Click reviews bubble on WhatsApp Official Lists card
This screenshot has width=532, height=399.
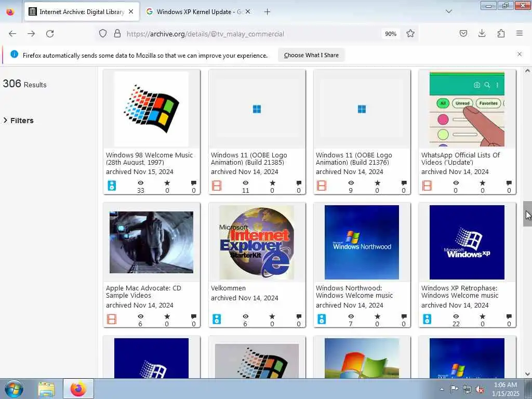tap(509, 183)
